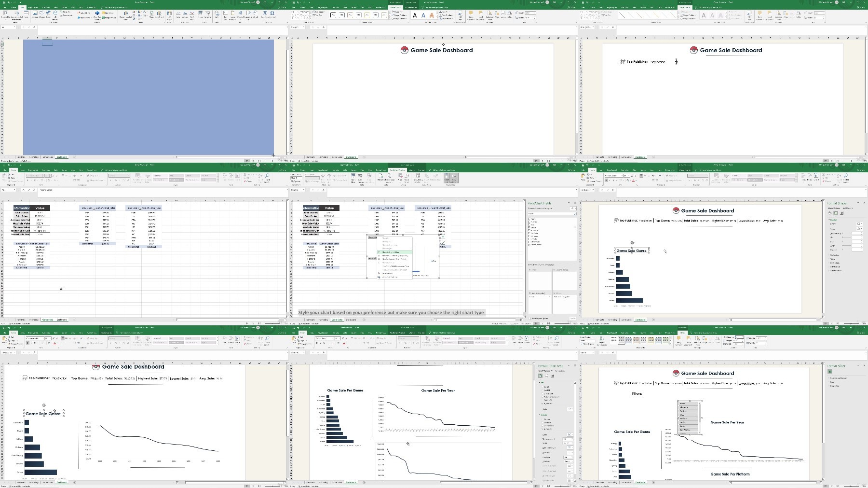Click the Update button in PivotChart Fields pane

coord(573,318)
